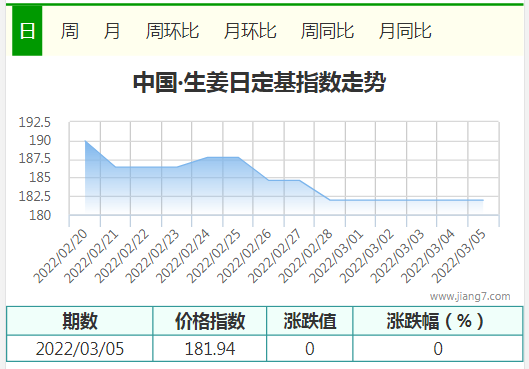
Task: Click chart title 中国·生姜日定基指数走势
Action: pos(259,82)
